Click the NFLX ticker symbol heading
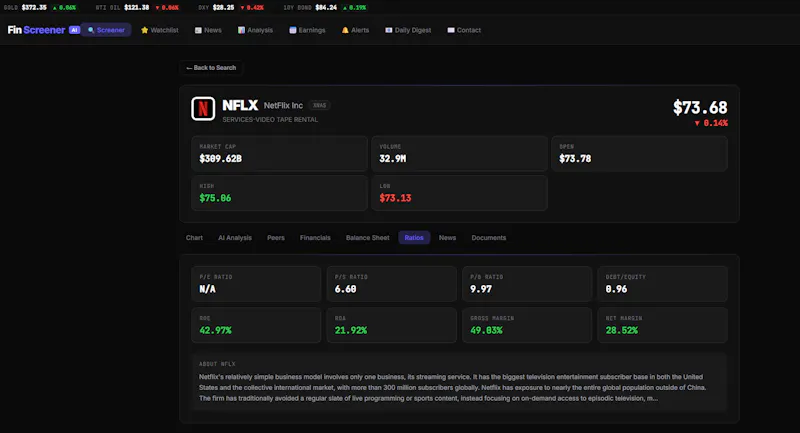 point(240,106)
